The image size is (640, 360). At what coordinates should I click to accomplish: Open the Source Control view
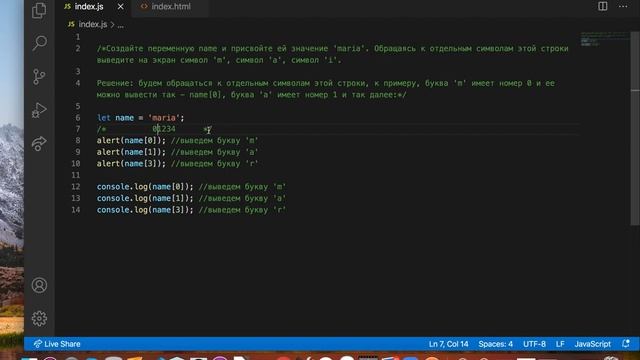click(x=39, y=76)
